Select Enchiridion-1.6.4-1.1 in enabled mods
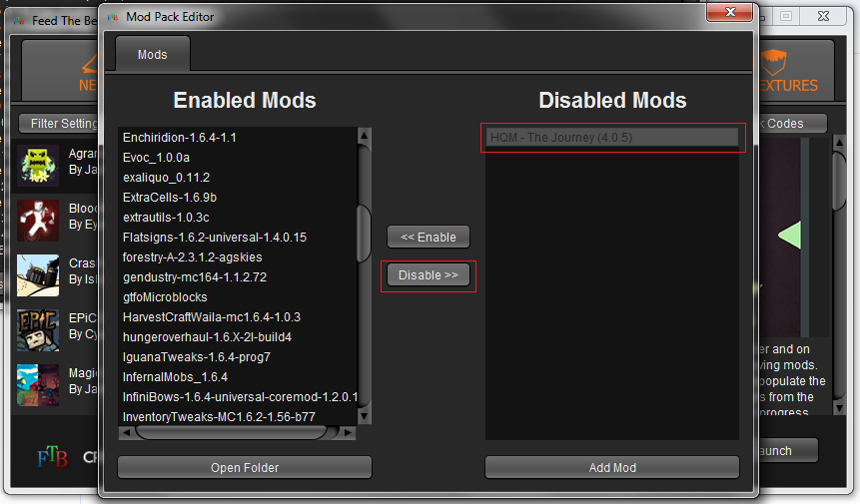This screenshot has height=504, width=860. click(238, 138)
